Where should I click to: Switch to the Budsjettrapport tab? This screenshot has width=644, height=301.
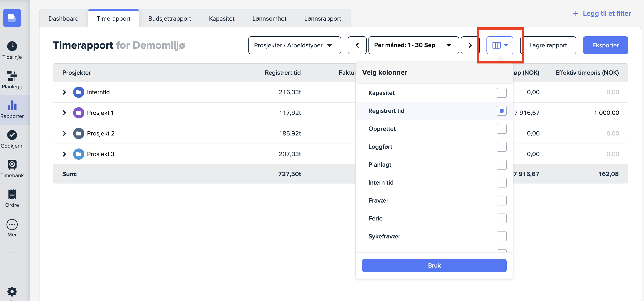tap(169, 18)
